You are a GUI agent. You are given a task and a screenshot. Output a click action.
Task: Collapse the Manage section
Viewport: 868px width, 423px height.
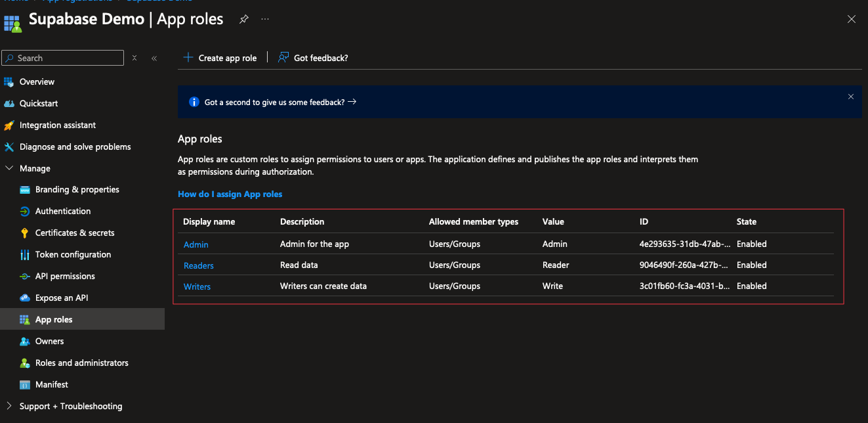[x=9, y=169]
